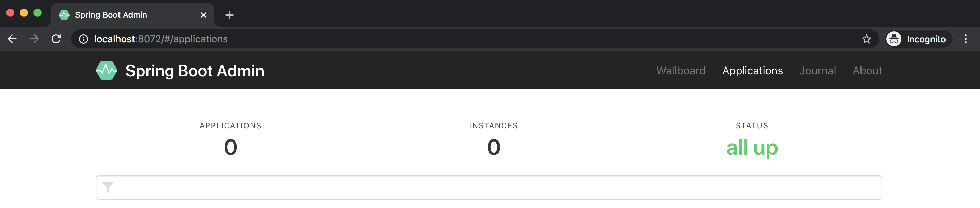Viewport: 980px width, 208px height.
Task: Open the Incognito profile indicator
Action: coord(919,39)
